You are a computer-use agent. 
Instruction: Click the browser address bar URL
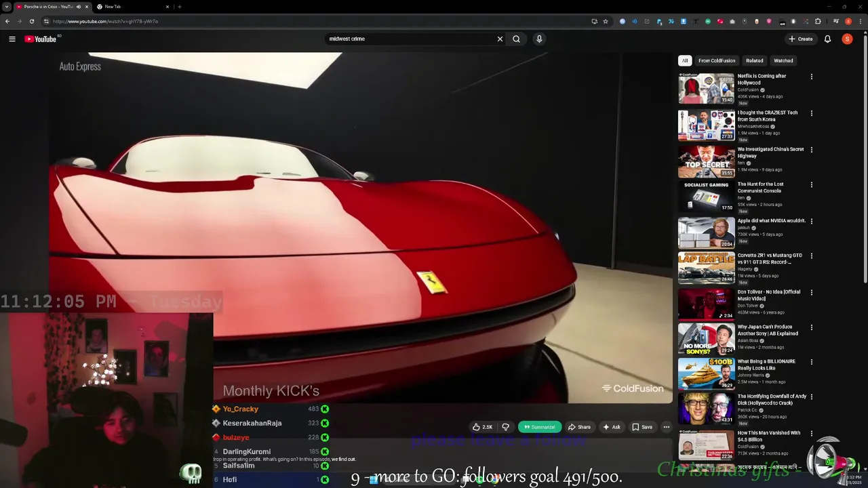pos(105,21)
